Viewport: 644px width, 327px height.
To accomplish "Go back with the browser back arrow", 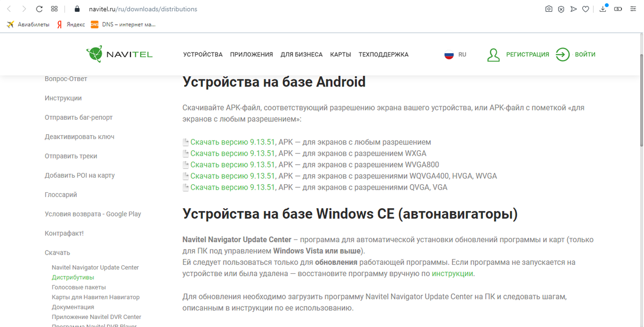I will coord(9,9).
